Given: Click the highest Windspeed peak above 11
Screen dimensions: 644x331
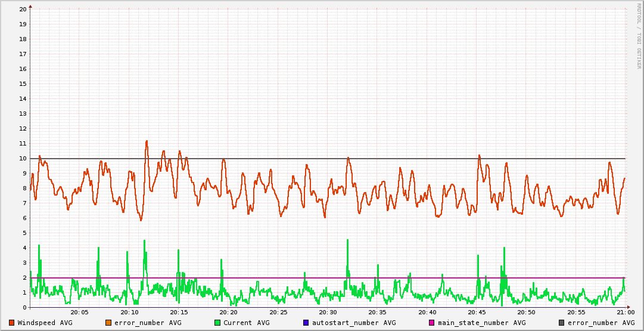Looking at the screenshot, I should point(146,141).
